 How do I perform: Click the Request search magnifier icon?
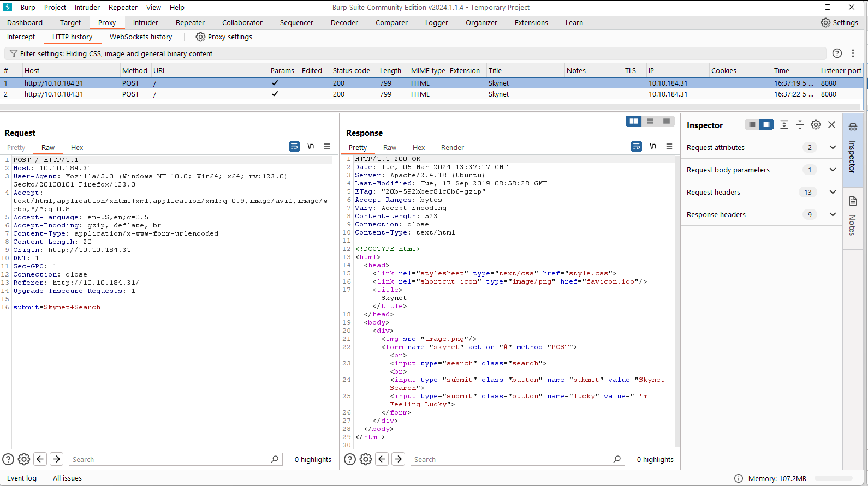[275, 459]
